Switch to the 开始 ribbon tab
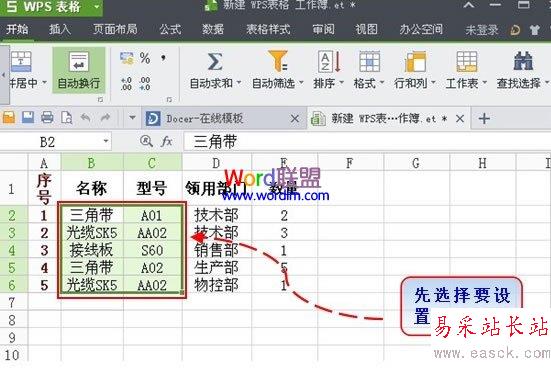This screenshot has height=368, width=551. (x=17, y=30)
